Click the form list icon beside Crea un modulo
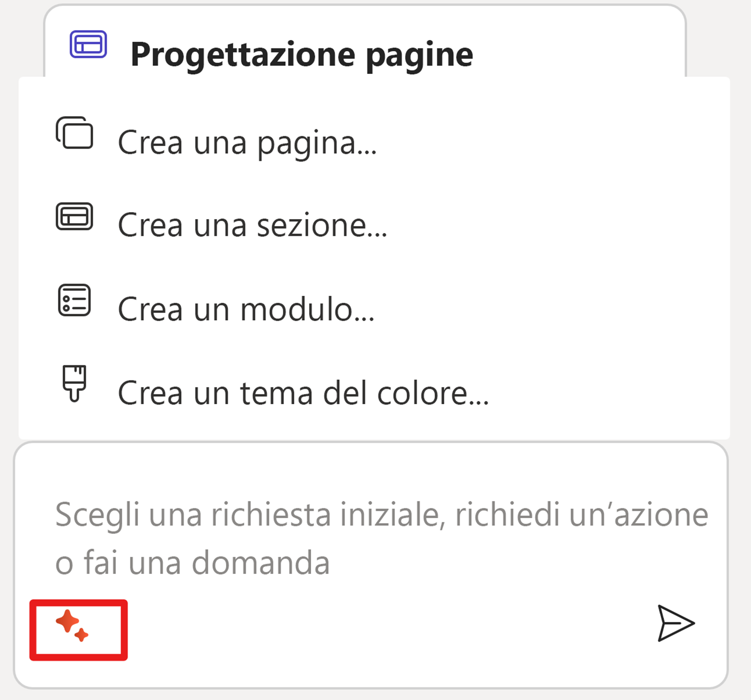 [x=74, y=300]
